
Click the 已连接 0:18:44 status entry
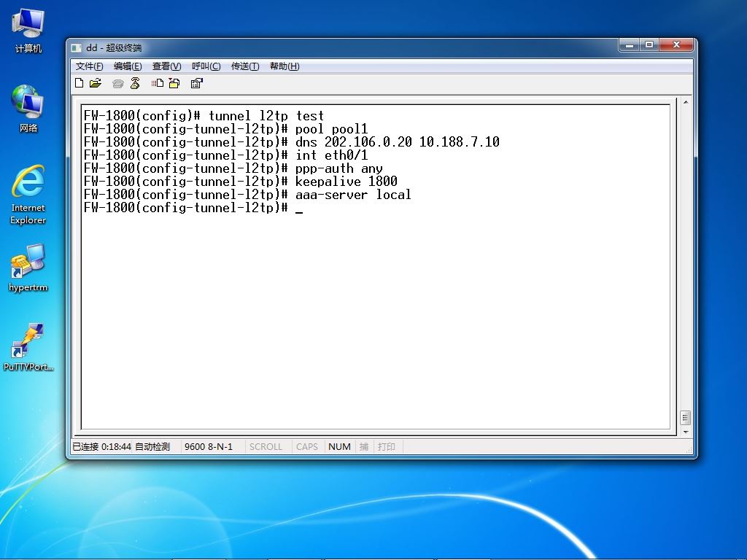point(101,447)
